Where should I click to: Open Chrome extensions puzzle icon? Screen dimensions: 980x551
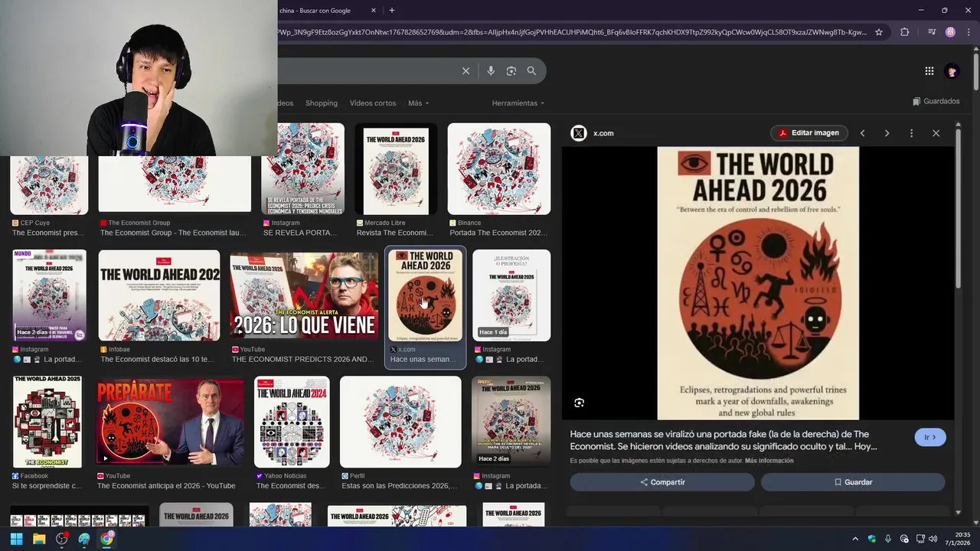[905, 32]
